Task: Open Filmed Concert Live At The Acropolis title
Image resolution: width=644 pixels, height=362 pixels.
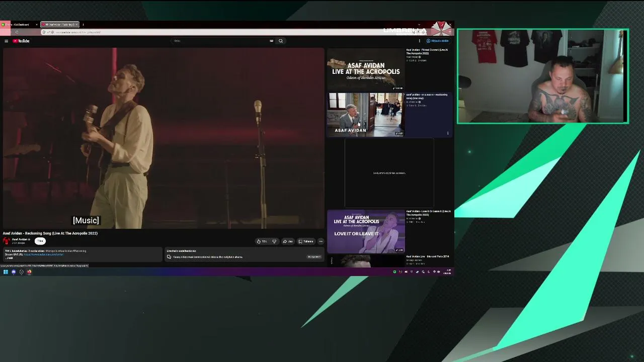Action: (427, 51)
